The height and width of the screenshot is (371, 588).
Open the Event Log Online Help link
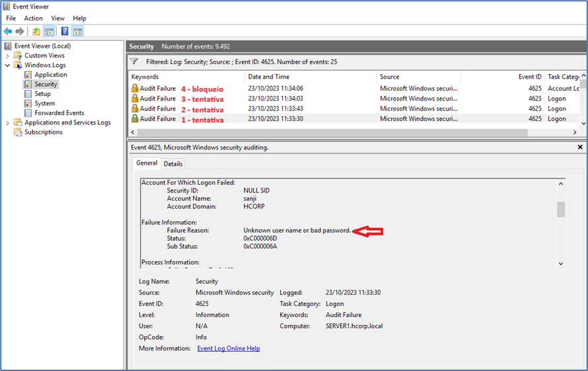228,349
